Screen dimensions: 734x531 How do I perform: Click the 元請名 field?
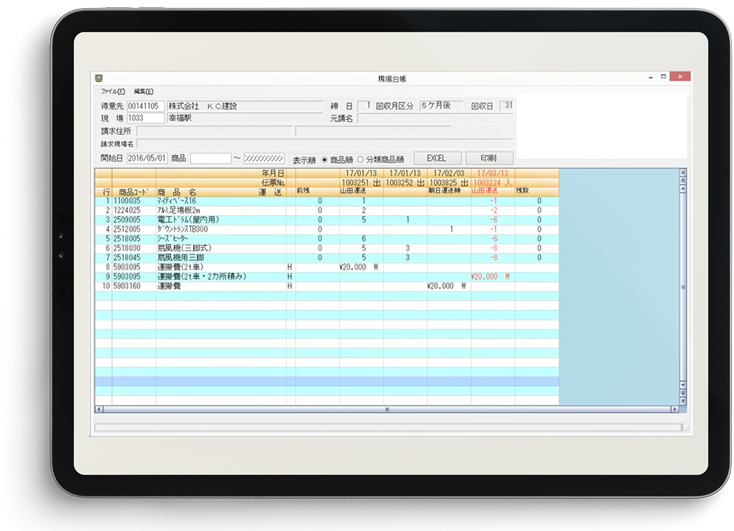[x=435, y=118]
